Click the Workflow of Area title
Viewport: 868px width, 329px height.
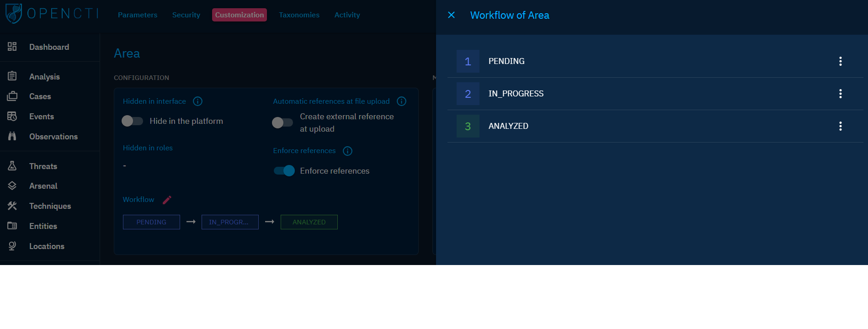[x=510, y=15]
